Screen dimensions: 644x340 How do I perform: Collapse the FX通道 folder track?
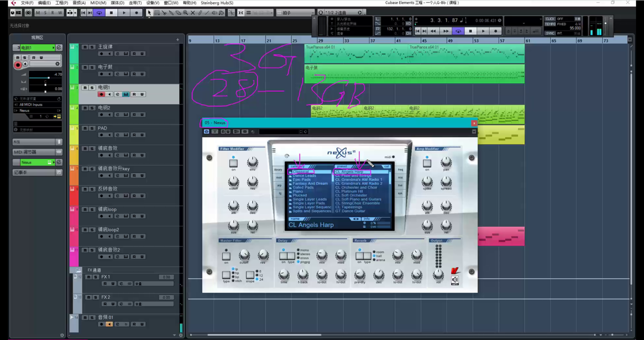[x=78, y=270]
